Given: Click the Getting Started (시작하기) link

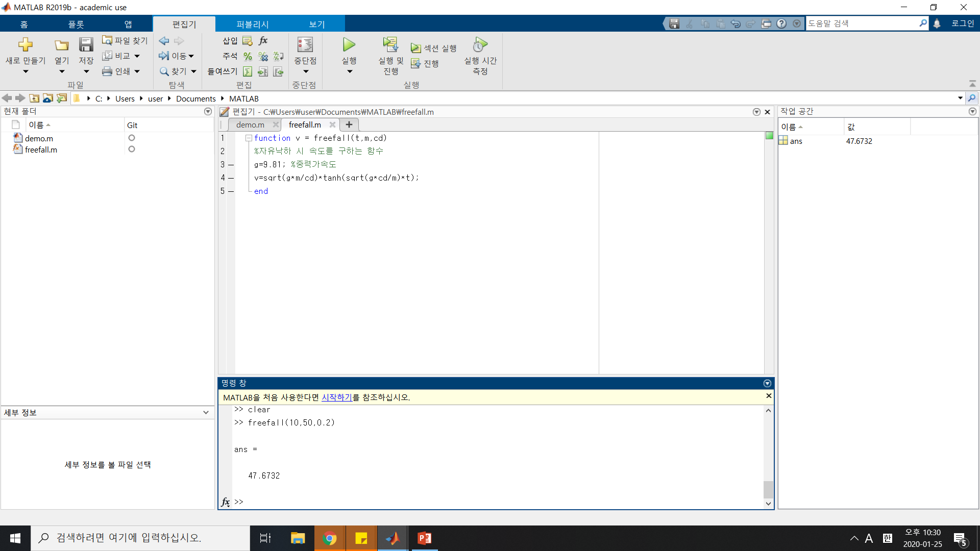Looking at the screenshot, I should [x=336, y=397].
